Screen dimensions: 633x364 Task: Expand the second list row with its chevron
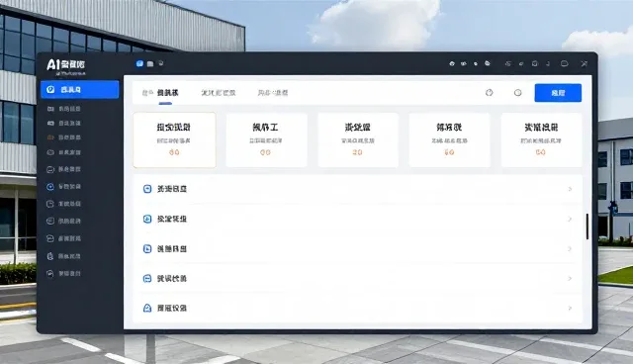[570, 220]
